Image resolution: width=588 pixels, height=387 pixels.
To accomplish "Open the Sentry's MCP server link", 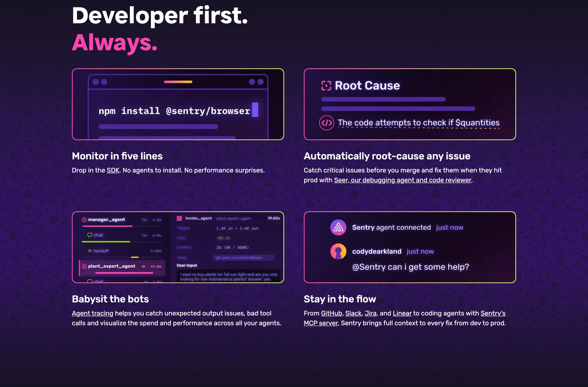I will pyautogui.click(x=405, y=318).
